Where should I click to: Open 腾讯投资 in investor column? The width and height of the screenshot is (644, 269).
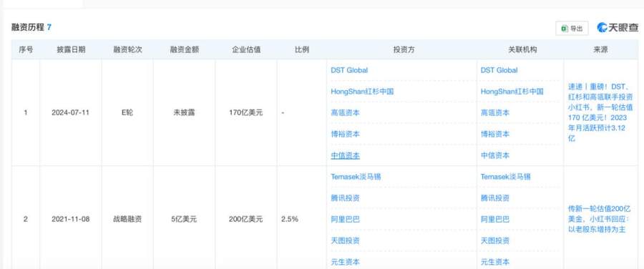click(x=345, y=198)
